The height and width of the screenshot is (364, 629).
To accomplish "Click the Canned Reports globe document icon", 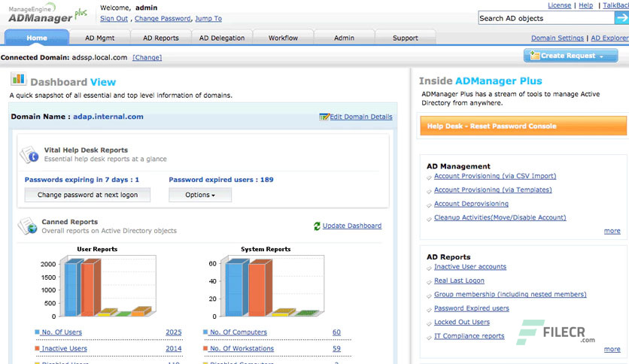I will click(28, 226).
